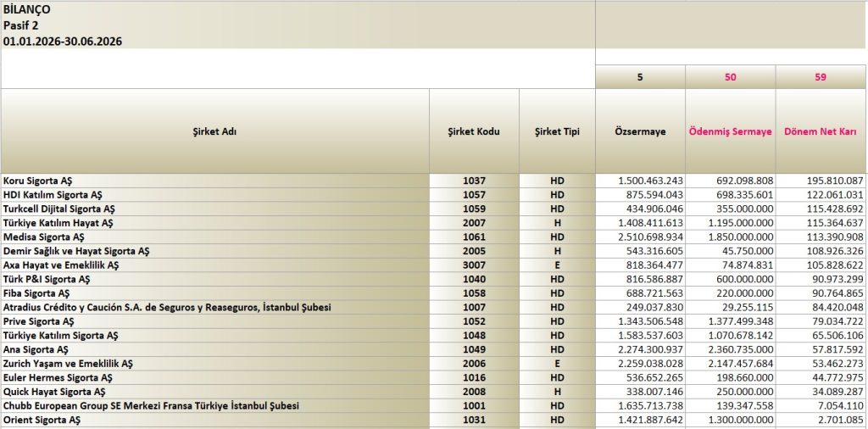Select the HDI Katılım Sigorta AŞ cell
868x429 pixels.
click(x=214, y=195)
